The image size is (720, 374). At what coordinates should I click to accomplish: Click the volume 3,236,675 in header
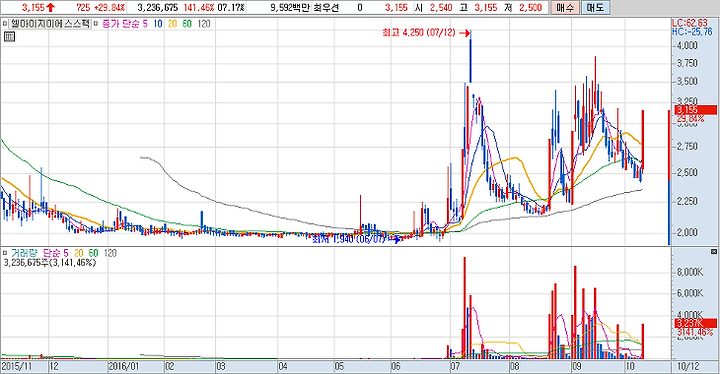(158, 7)
